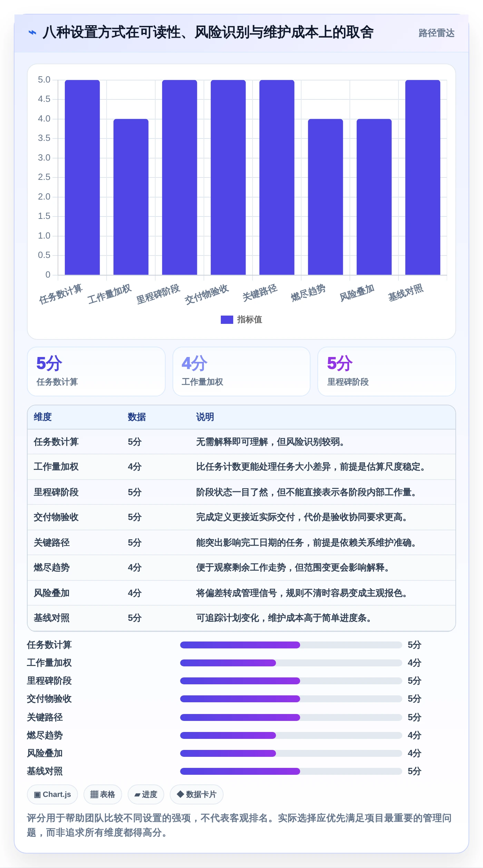Select the 任务数计算 table row name
The height and width of the screenshot is (868, 483).
point(56,442)
